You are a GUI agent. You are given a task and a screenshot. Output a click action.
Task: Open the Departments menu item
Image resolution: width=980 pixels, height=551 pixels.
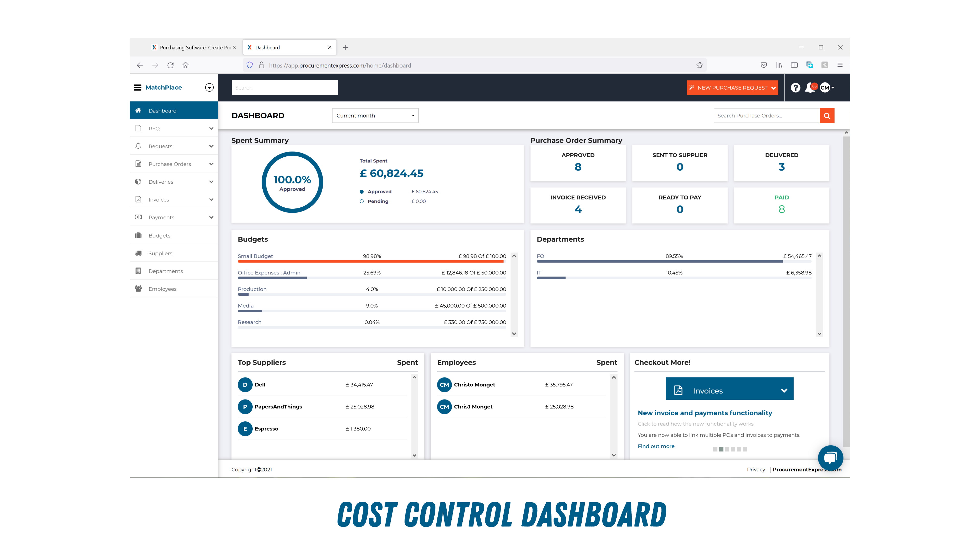coord(174,271)
